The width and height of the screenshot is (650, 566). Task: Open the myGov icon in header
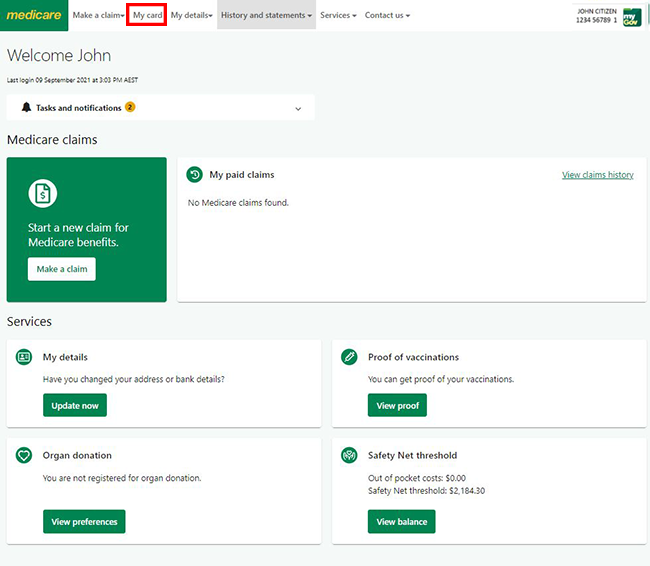click(632, 17)
